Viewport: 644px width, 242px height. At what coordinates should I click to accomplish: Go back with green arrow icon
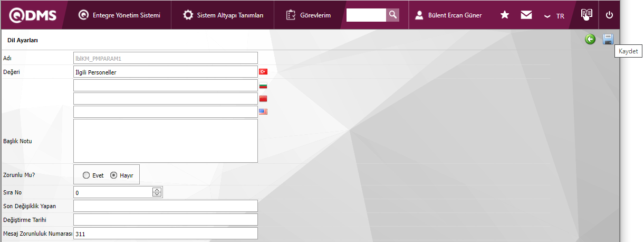(590, 39)
